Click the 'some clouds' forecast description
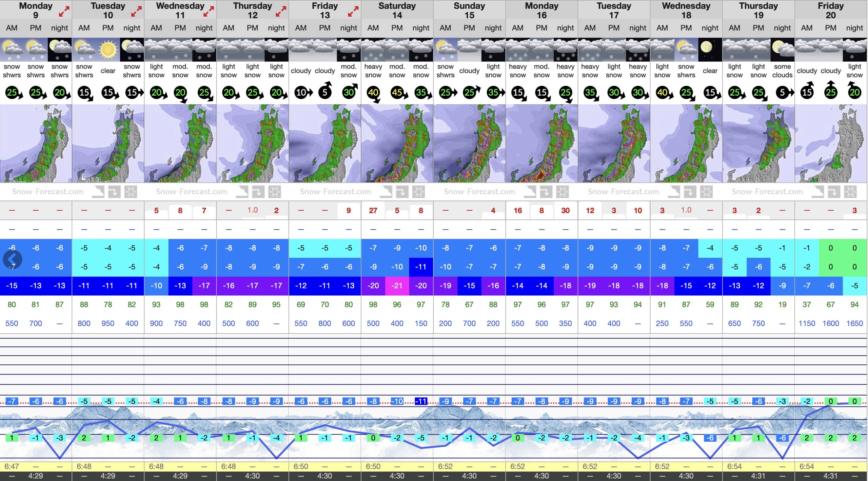The height and width of the screenshot is (481, 868). (782, 71)
